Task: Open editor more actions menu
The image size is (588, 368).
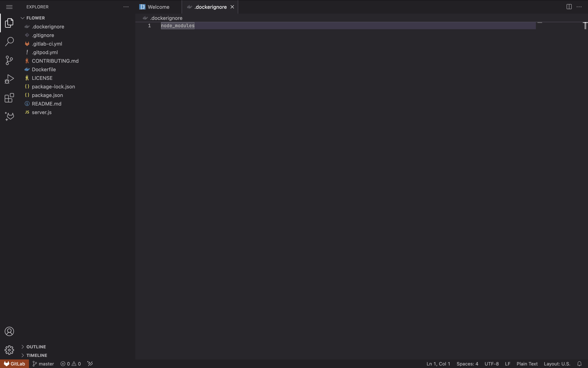Action: pyautogui.click(x=579, y=7)
